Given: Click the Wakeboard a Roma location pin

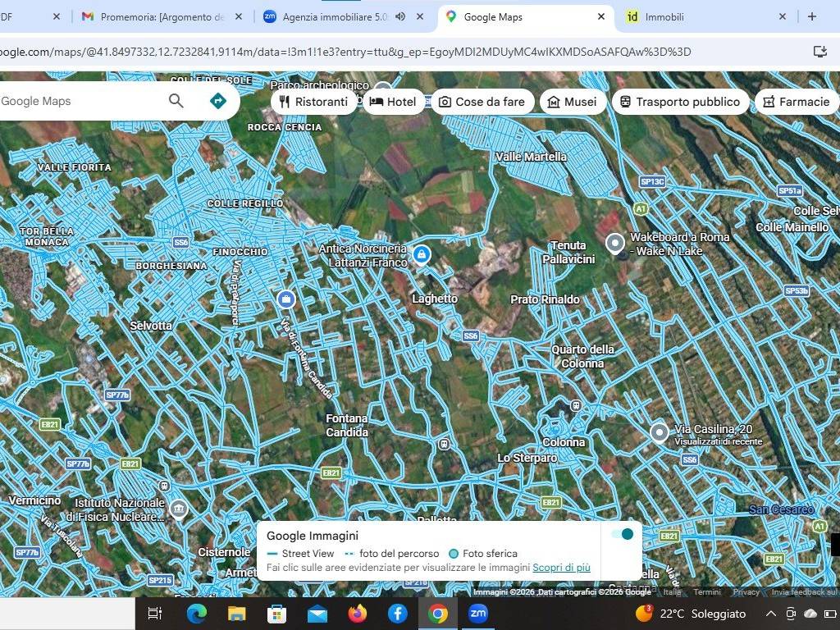Looking at the screenshot, I should pos(615,244).
